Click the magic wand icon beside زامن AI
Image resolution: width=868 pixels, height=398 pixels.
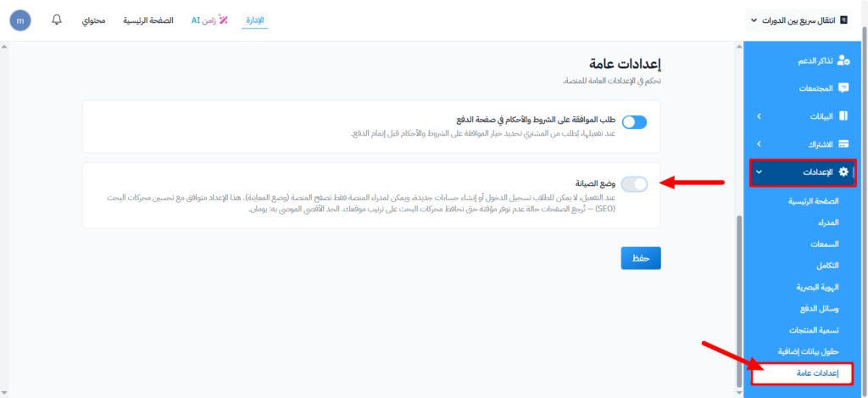coord(224,20)
